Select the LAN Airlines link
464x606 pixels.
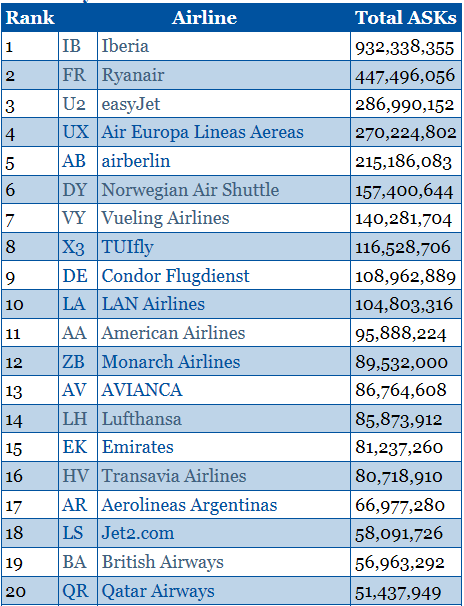pyautogui.click(x=153, y=304)
